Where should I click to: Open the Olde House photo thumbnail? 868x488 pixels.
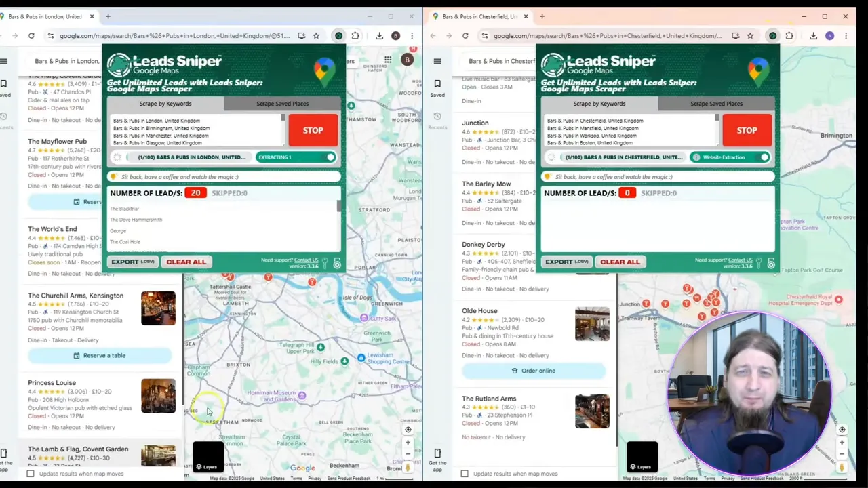pyautogui.click(x=592, y=324)
